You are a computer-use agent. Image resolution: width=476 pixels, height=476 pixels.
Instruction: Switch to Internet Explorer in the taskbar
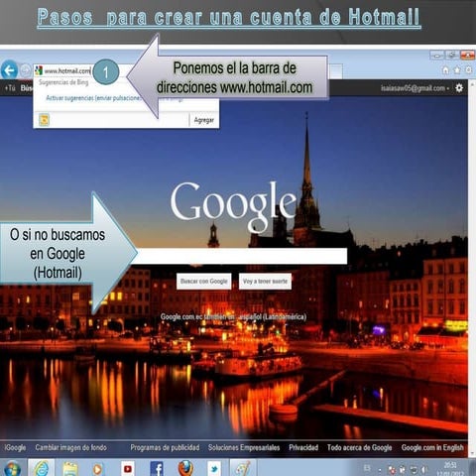(42, 468)
